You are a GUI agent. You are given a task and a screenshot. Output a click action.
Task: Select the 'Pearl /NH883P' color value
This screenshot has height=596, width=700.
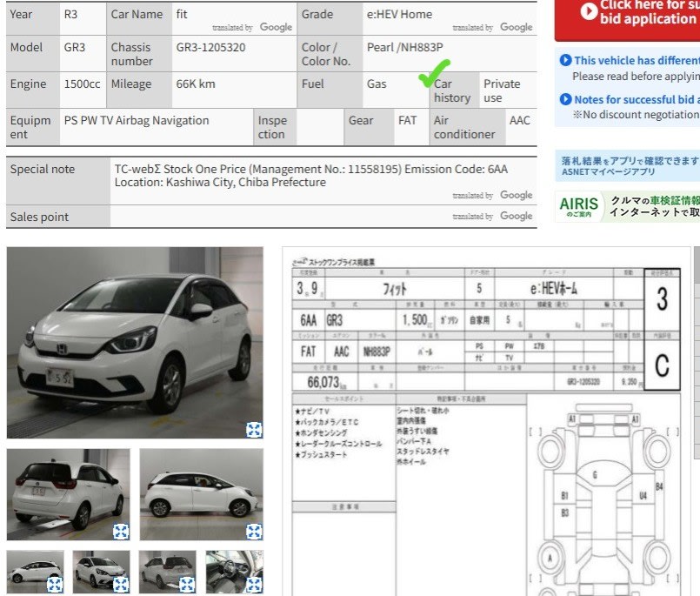pyautogui.click(x=405, y=47)
